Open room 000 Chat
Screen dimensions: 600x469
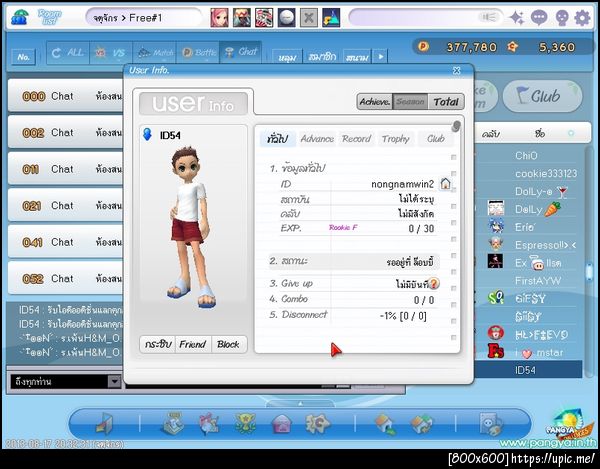click(x=66, y=96)
